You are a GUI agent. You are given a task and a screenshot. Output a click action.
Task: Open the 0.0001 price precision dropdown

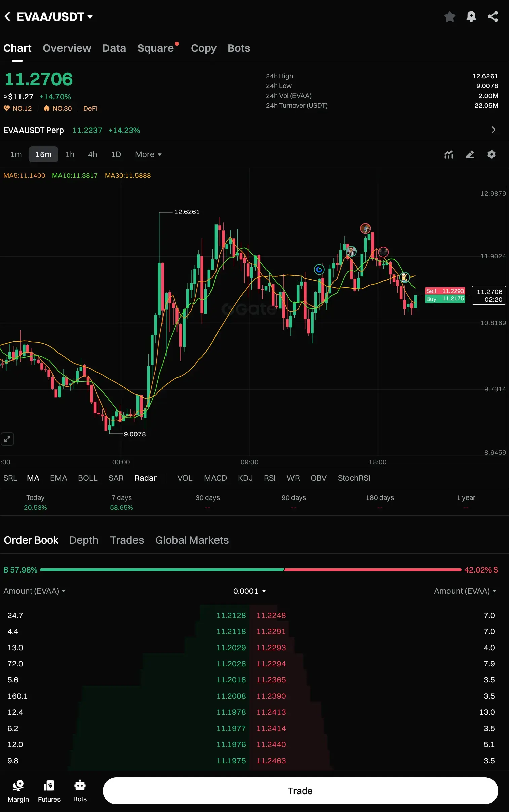click(249, 591)
